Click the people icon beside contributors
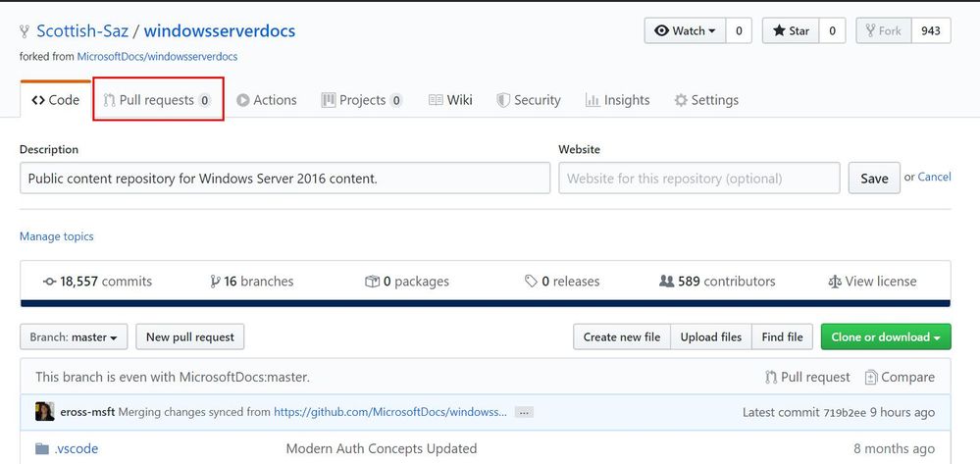Image resolution: width=980 pixels, height=464 pixels. coord(667,282)
